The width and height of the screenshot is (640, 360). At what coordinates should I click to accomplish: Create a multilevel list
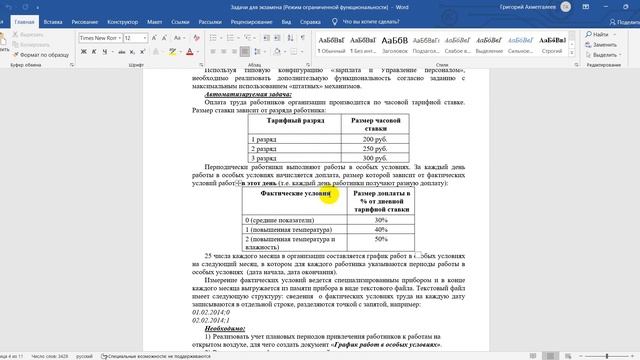[248, 38]
